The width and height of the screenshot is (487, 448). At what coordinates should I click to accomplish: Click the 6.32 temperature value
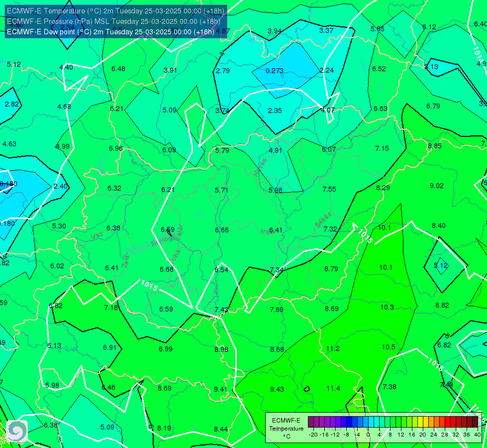[114, 189]
